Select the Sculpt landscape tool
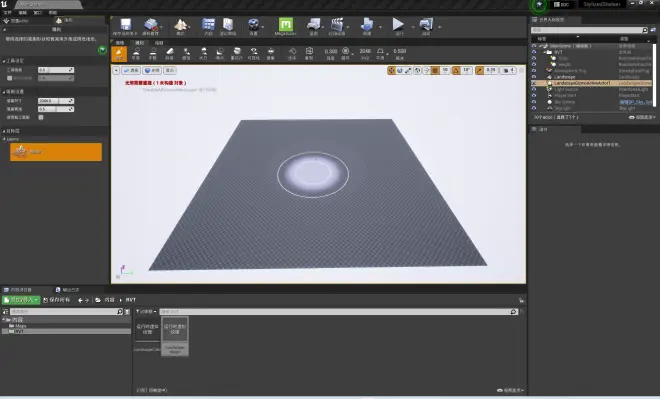The image size is (660, 399). [119, 53]
